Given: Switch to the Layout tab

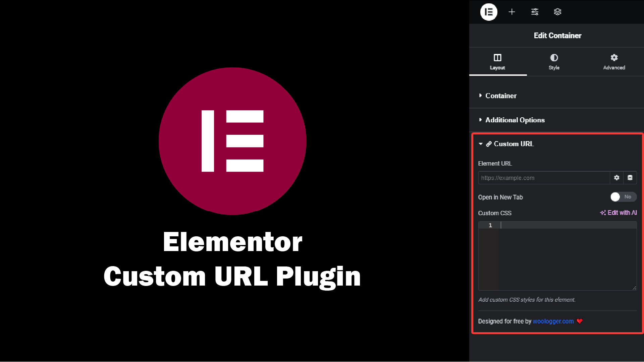Looking at the screenshot, I should pos(498,62).
